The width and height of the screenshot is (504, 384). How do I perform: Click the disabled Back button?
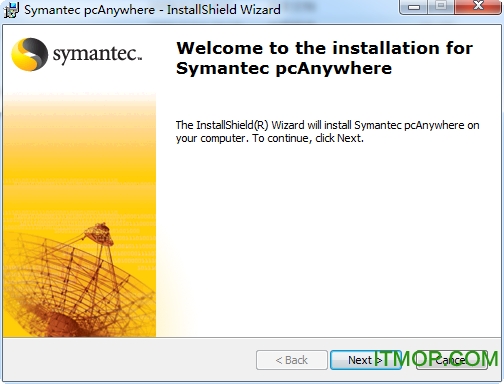pos(292,360)
